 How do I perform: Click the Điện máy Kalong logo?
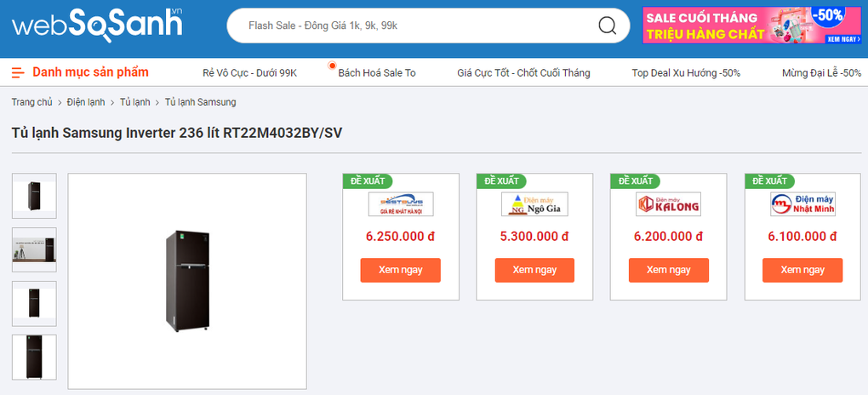pos(669,203)
